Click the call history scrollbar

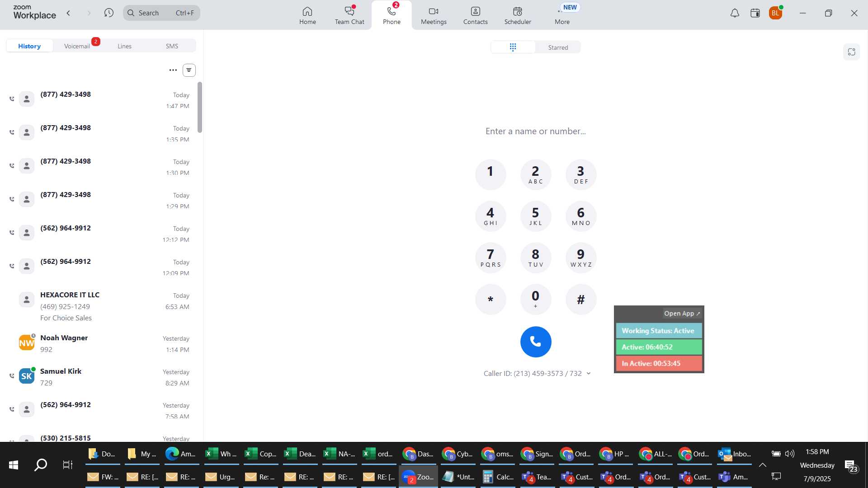coord(199,108)
